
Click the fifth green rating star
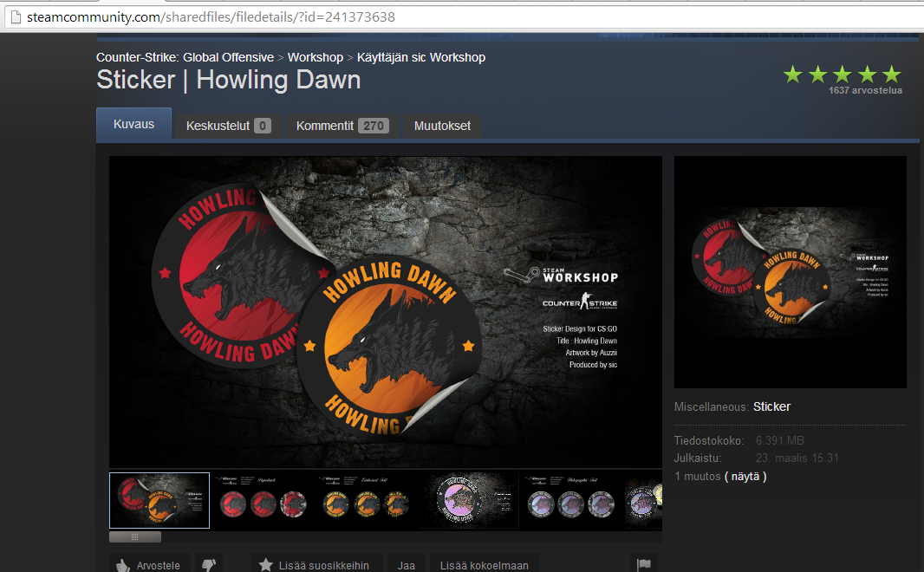click(x=892, y=74)
